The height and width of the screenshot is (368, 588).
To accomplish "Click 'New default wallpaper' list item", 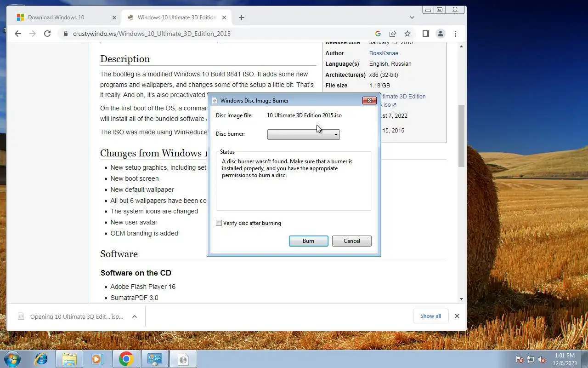I will coord(142,190).
